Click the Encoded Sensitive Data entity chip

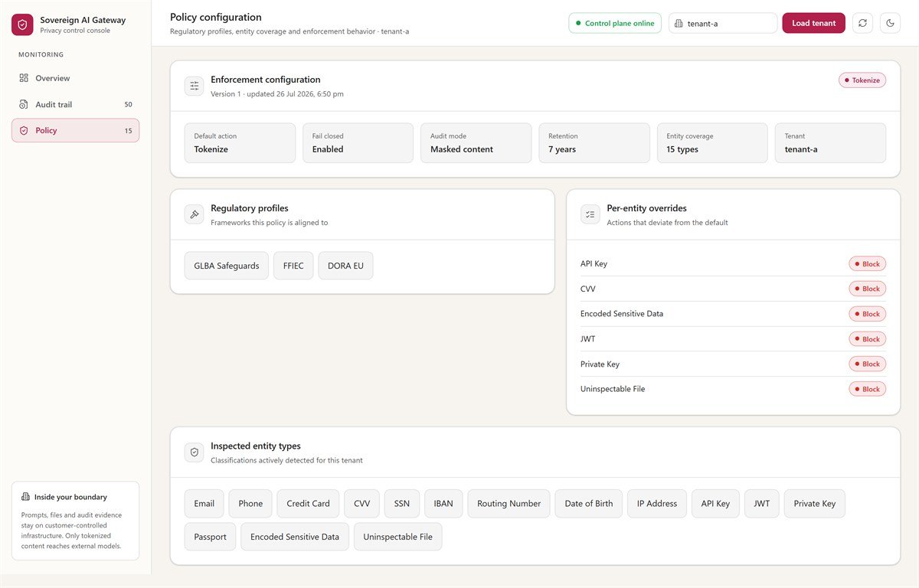(295, 537)
